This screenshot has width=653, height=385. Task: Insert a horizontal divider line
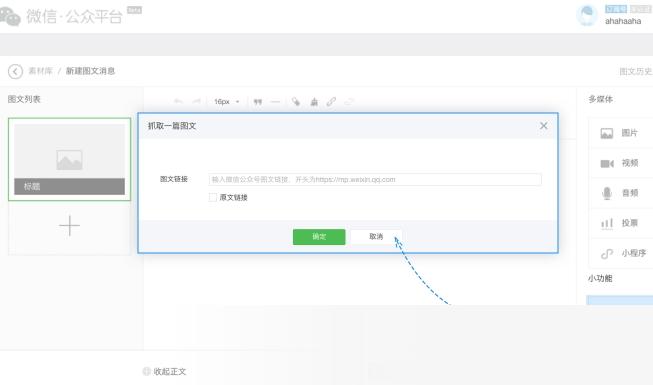click(x=275, y=102)
